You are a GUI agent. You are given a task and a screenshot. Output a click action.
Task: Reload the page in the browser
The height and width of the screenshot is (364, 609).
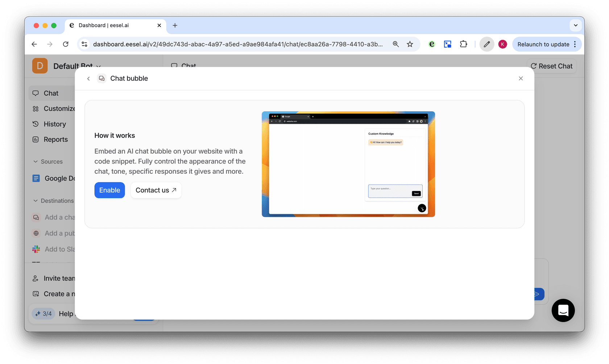tap(66, 44)
